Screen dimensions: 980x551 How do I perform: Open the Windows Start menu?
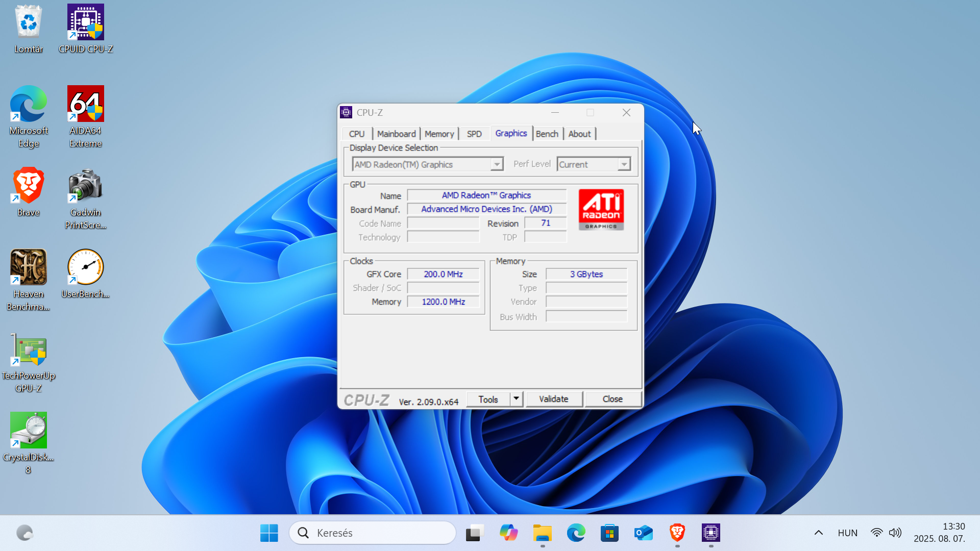point(269,533)
